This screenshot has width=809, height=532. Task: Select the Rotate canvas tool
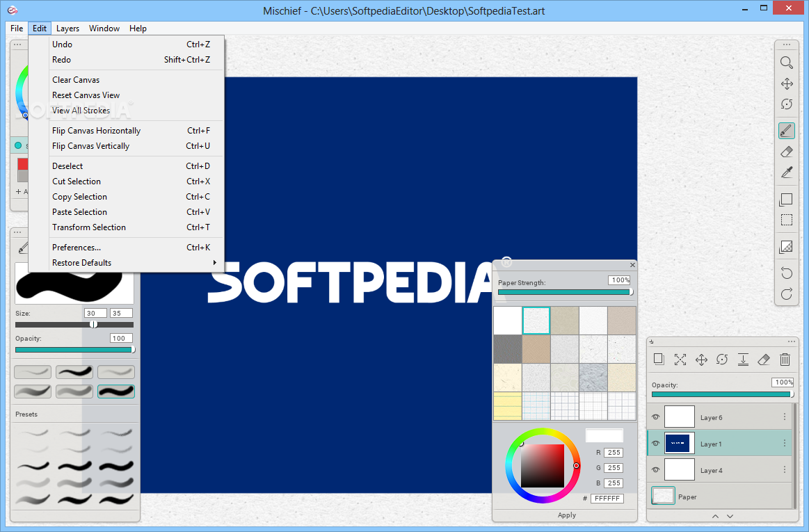click(786, 104)
